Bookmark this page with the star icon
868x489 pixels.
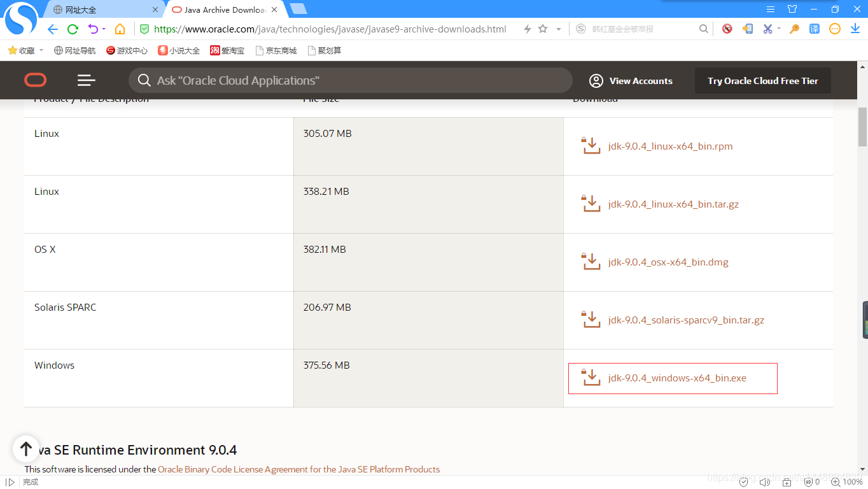(543, 29)
